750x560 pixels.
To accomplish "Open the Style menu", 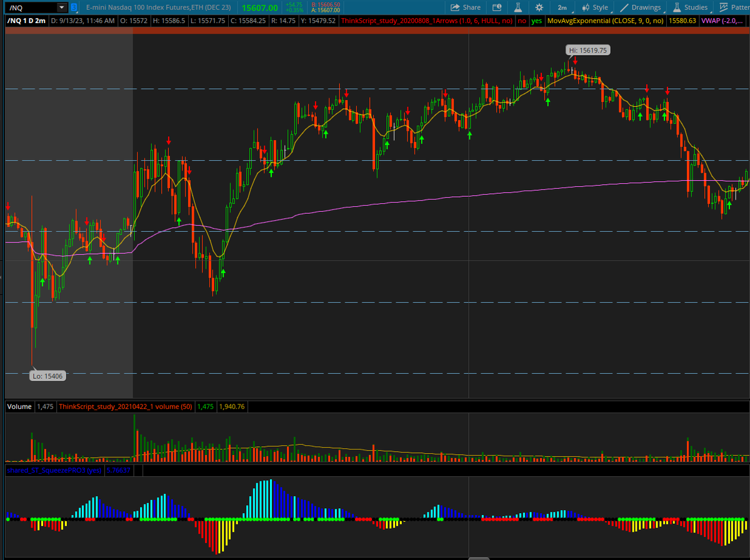I will [x=595, y=7].
